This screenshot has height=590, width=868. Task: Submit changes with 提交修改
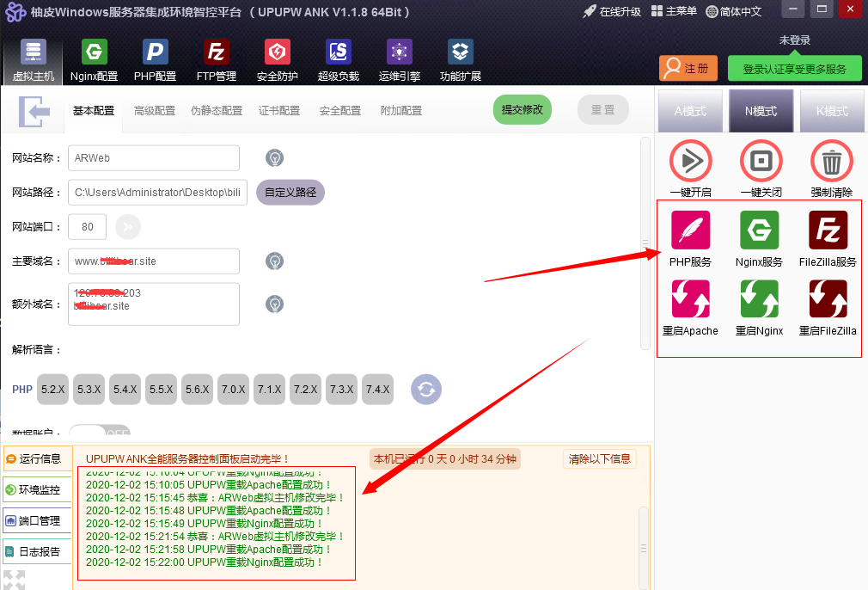[x=522, y=110]
